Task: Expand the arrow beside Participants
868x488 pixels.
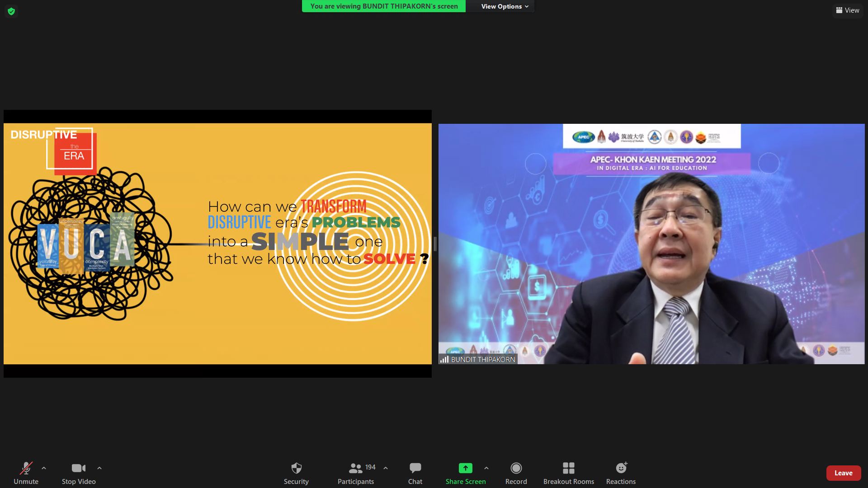Action: pyautogui.click(x=386, y=468)
